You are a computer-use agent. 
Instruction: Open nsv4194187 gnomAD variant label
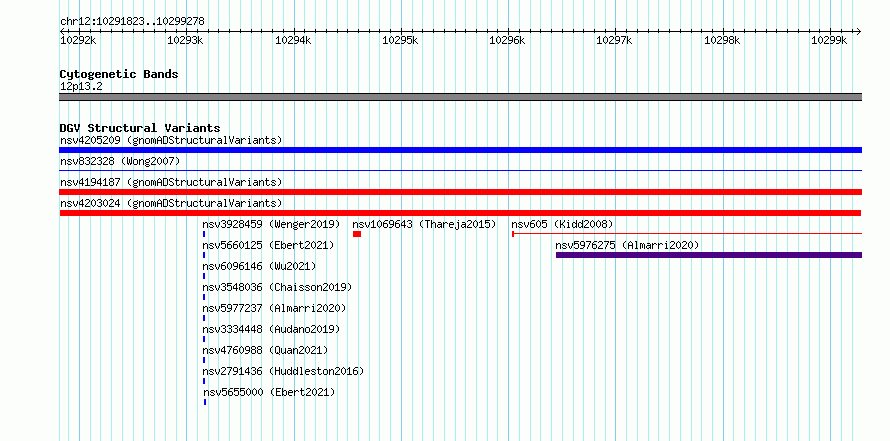point(171,182)
